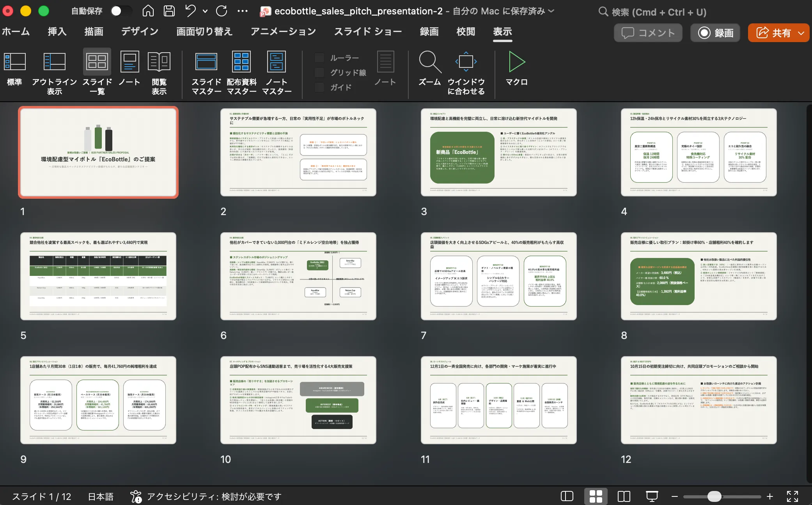Open Slide Master (スライドマスター)

pos(206,73)
